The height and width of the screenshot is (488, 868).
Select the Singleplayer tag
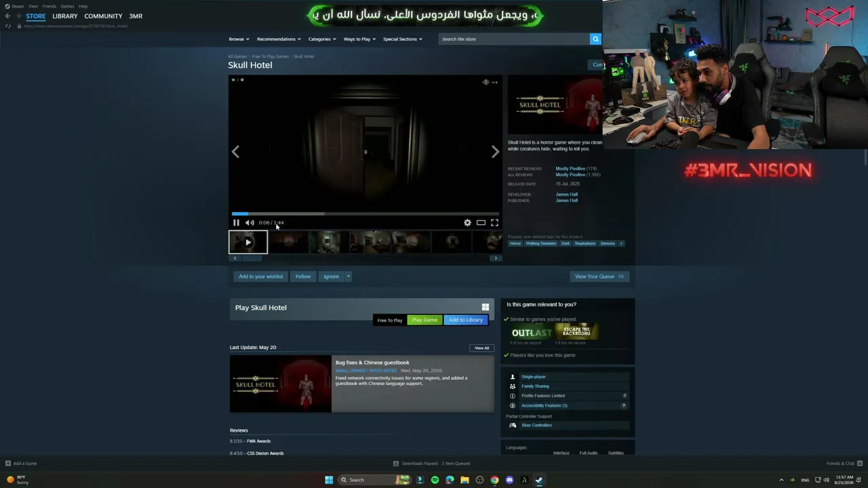[x=585, y=243]
